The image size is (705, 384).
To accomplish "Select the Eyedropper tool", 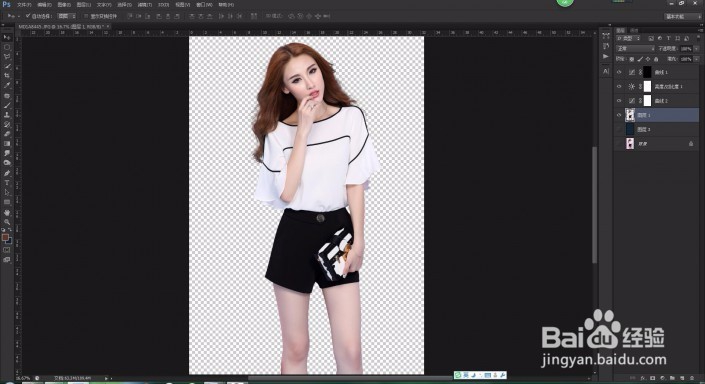I will click(7, 85).
